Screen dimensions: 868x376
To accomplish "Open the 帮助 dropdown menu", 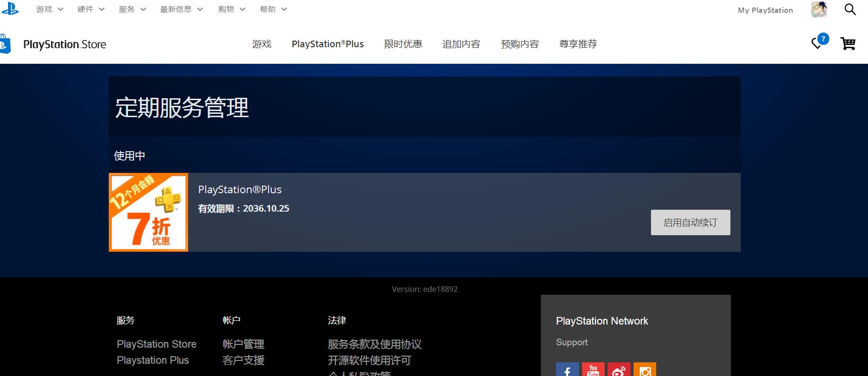I will 273,9.
